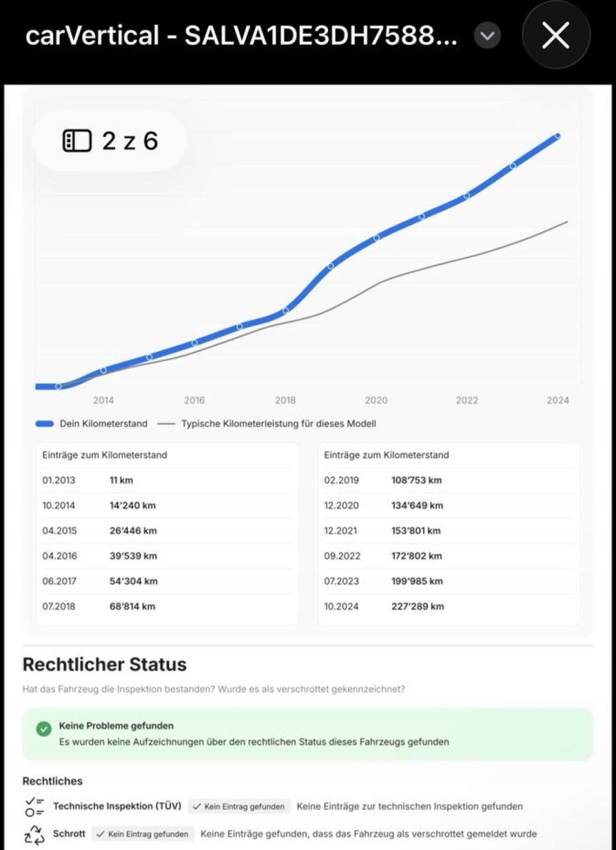Screen dimensions: 616x850
Task: Click the gray typical mileage legend line
Action: [x=166, y=424]
